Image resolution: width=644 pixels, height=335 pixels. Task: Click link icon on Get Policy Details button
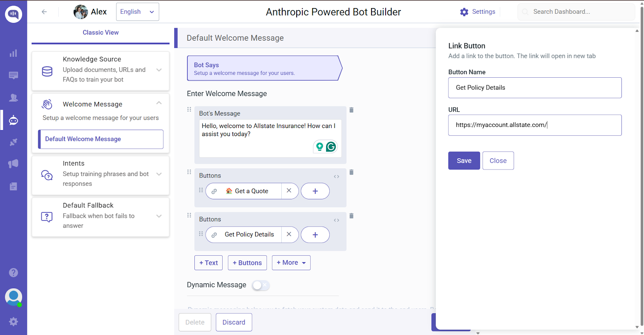tap(214, 235)
